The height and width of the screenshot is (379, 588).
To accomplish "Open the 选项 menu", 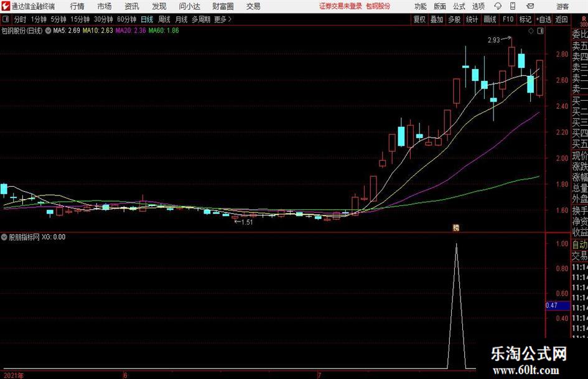I will pyautogui.click(x=478, y=6).
